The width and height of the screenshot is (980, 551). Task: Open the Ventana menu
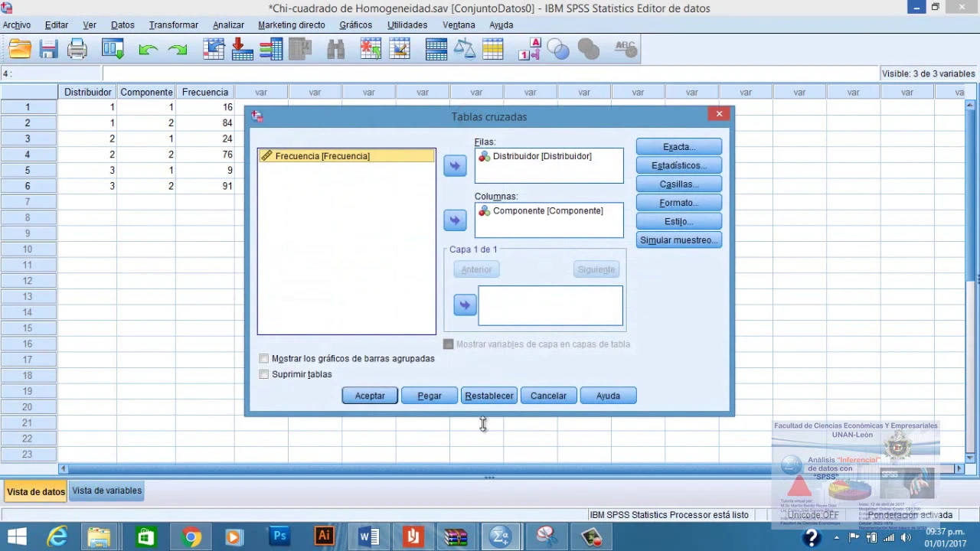(x=459, y=25)
